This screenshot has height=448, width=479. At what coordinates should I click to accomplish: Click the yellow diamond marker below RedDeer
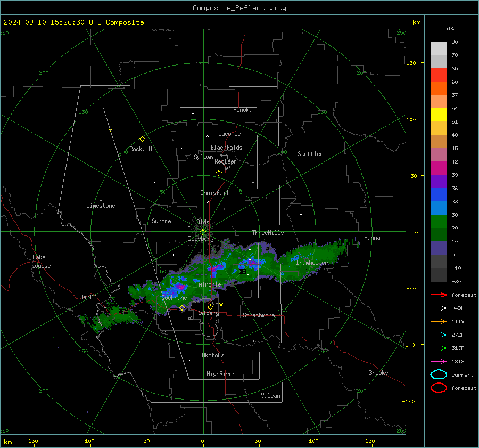pos(219,173)
